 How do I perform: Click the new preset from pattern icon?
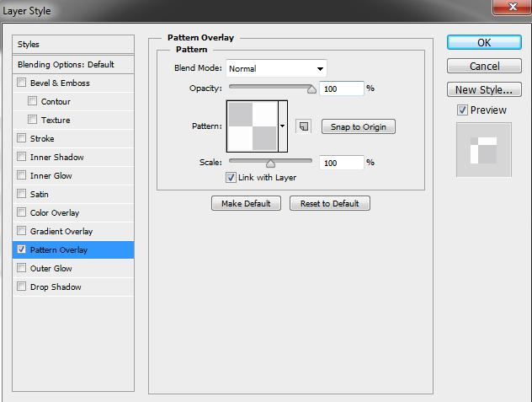tap(303, 126)
